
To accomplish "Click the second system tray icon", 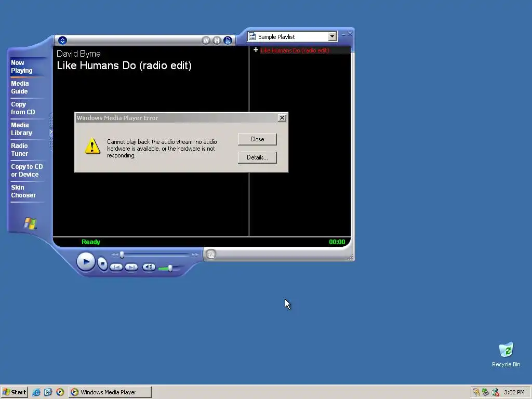I will click(x=486, y=392).
